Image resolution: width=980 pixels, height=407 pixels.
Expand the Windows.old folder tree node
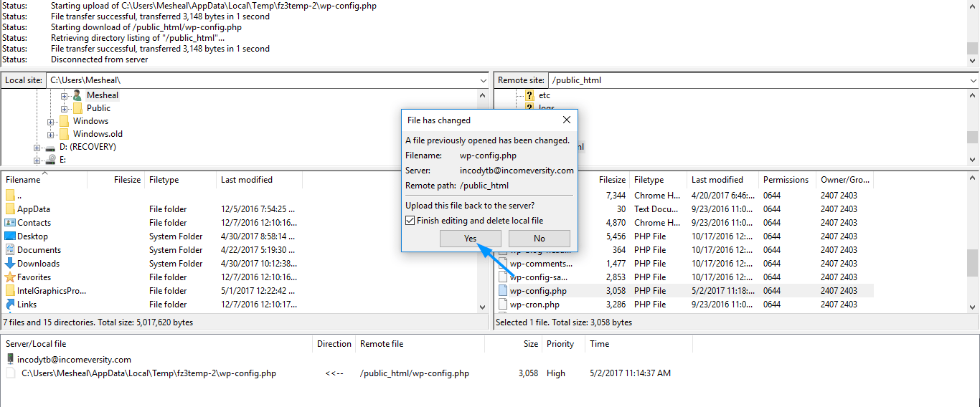[x=51, y=134]
